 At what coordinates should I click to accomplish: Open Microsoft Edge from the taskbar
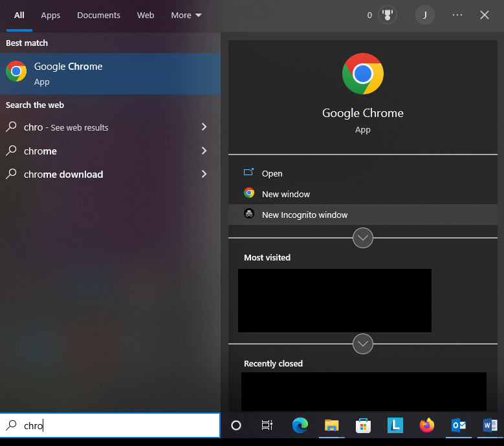(x=300, y=425)
